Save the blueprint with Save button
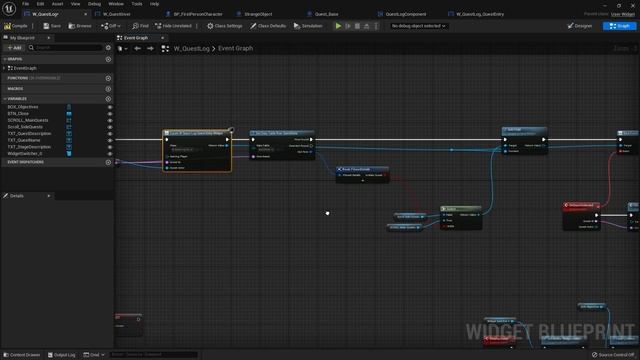 click(x=52, y=26)
